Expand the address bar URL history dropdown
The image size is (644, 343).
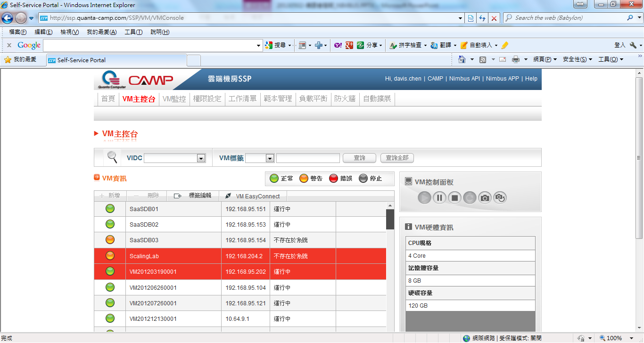coord(461,18)
